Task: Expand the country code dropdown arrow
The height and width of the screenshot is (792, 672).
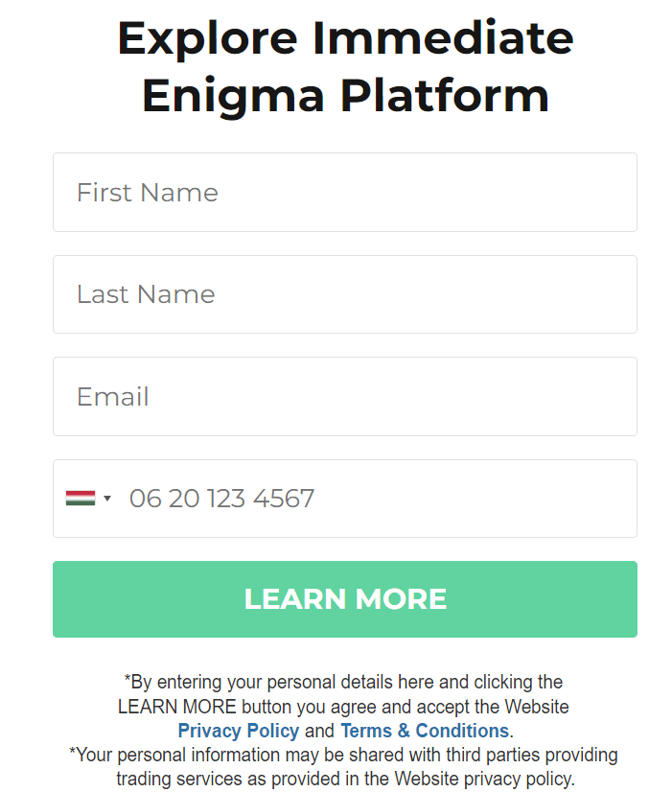Action: click(107, 499)
